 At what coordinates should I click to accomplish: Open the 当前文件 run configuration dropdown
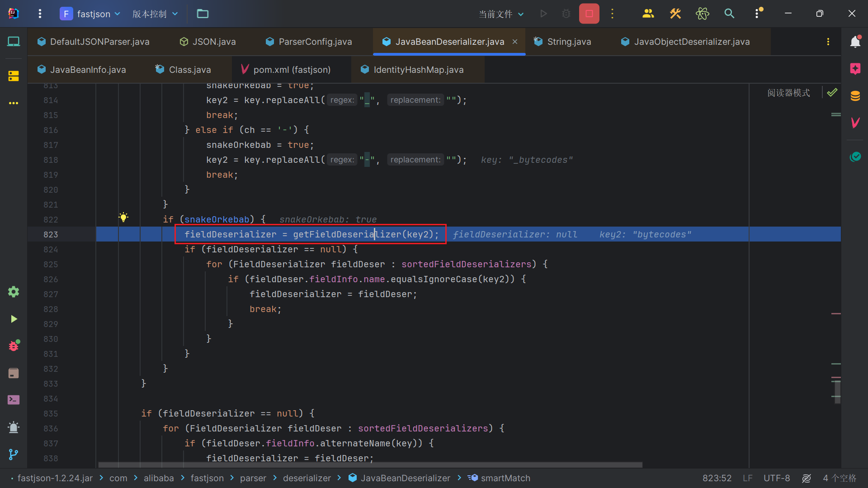point(501,14)
